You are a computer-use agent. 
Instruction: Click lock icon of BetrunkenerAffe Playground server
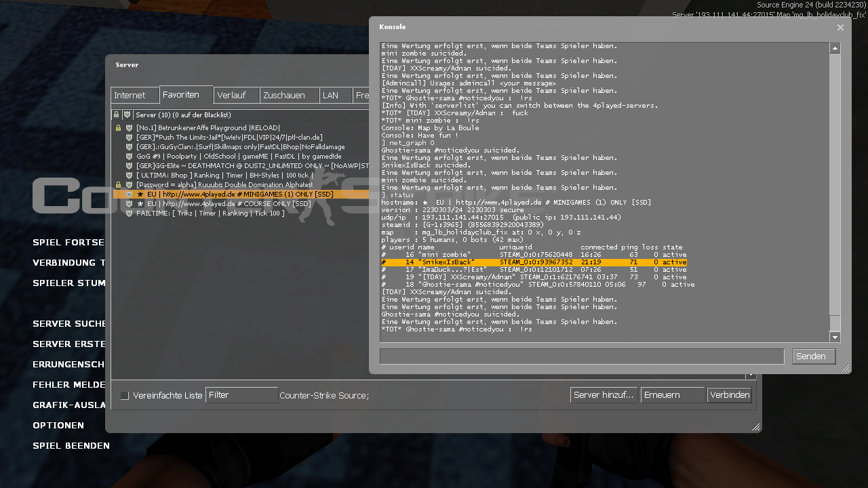click(118, 127)
